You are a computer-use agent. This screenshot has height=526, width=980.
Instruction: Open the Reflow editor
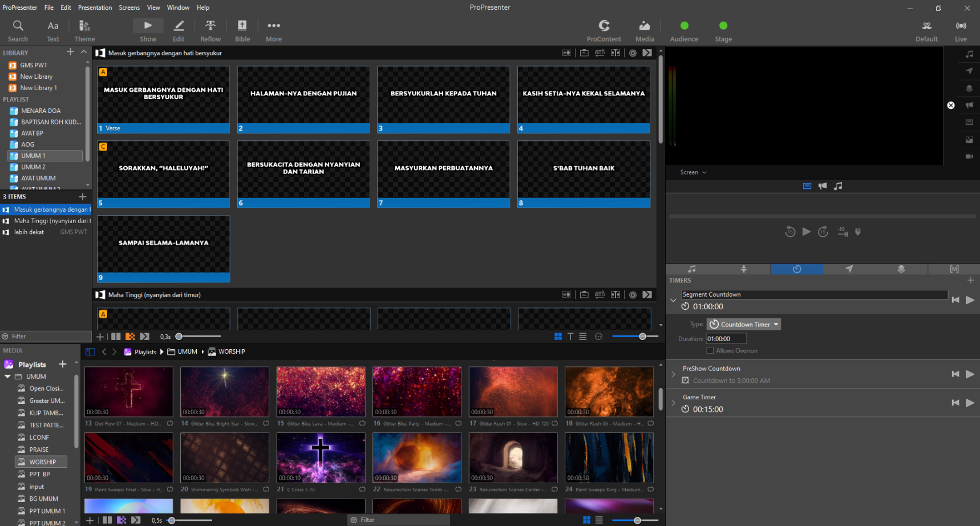(210, 30)
